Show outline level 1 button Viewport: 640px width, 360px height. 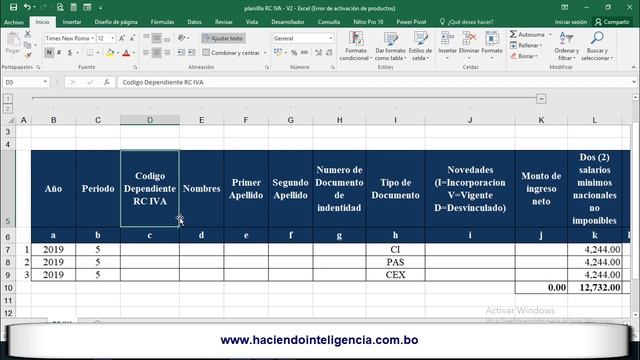8,98
